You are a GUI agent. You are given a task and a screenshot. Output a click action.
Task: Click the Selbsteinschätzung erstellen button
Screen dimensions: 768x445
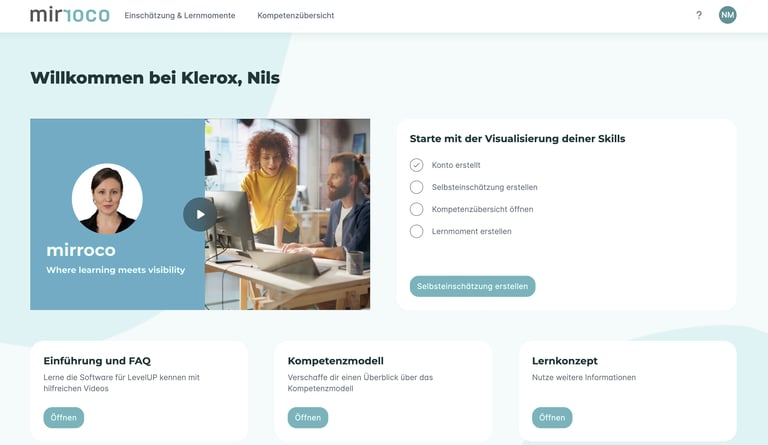point(473,286)
